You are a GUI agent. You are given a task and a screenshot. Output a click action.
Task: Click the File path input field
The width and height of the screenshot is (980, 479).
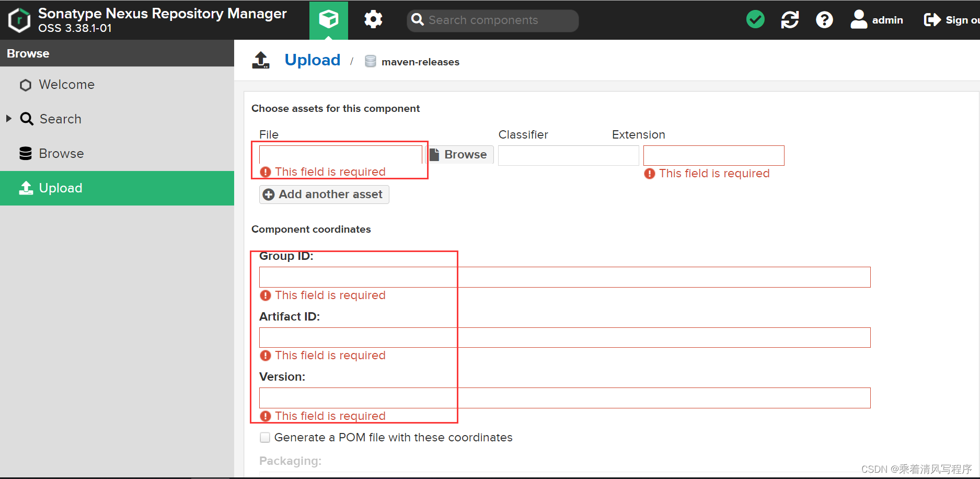(x=341, y=155)
